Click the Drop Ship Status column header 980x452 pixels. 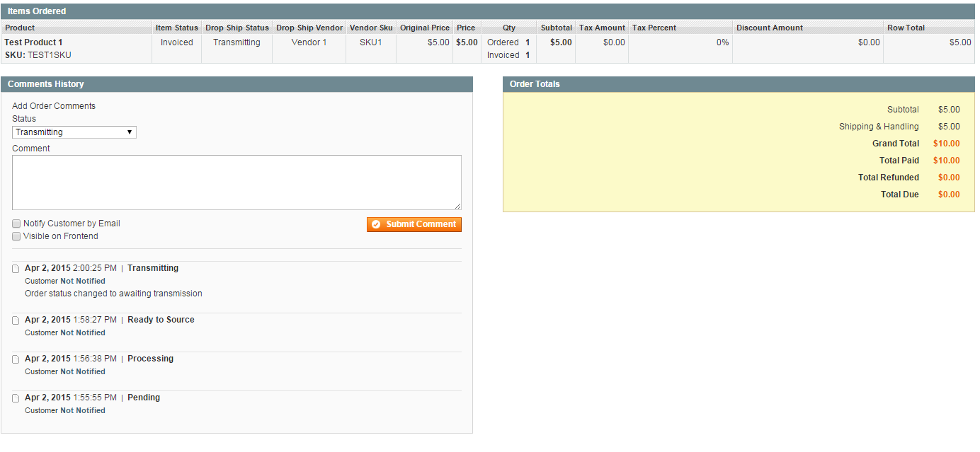(237, 28)
